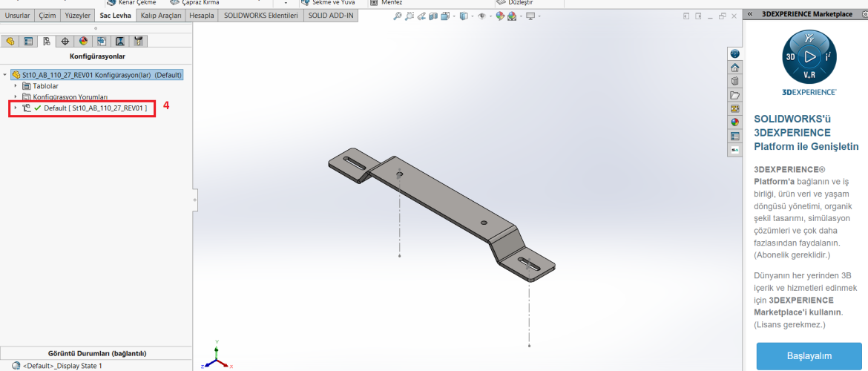Expand the Default configuration node
This screenshot has height=371, width=868.
click(x=15, y=108)
